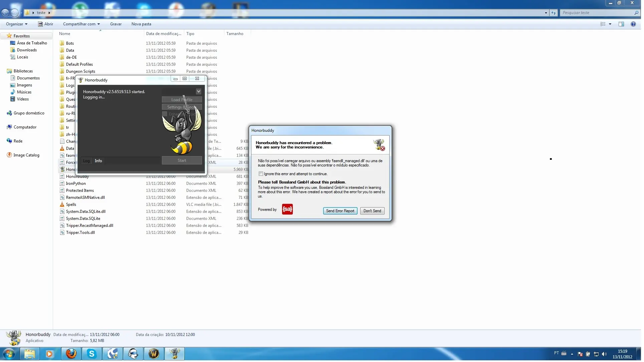644x362 pixels.
Task: Select Favoritos in navigation pane
Action: [x=22, y=36]
